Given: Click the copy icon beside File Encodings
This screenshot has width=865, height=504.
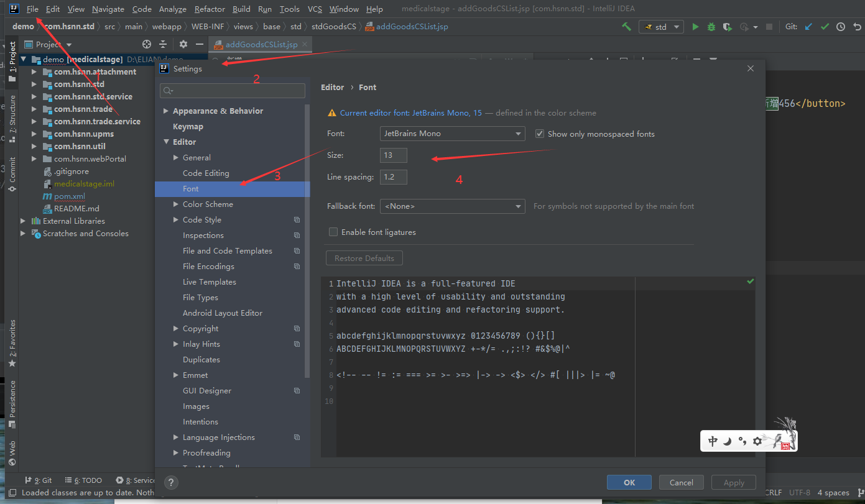Looking at the screenshot, I should [297, 267].
